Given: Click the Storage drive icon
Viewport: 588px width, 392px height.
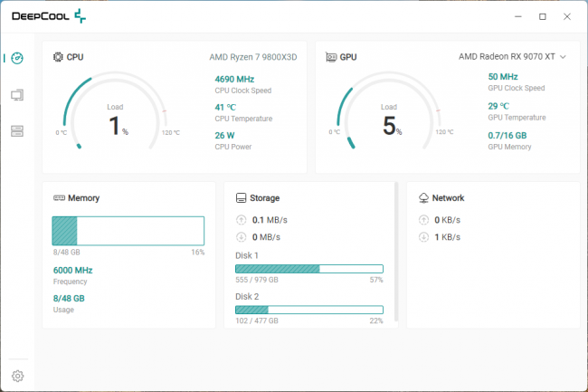Looking at the screenshot, I should 241,197.
